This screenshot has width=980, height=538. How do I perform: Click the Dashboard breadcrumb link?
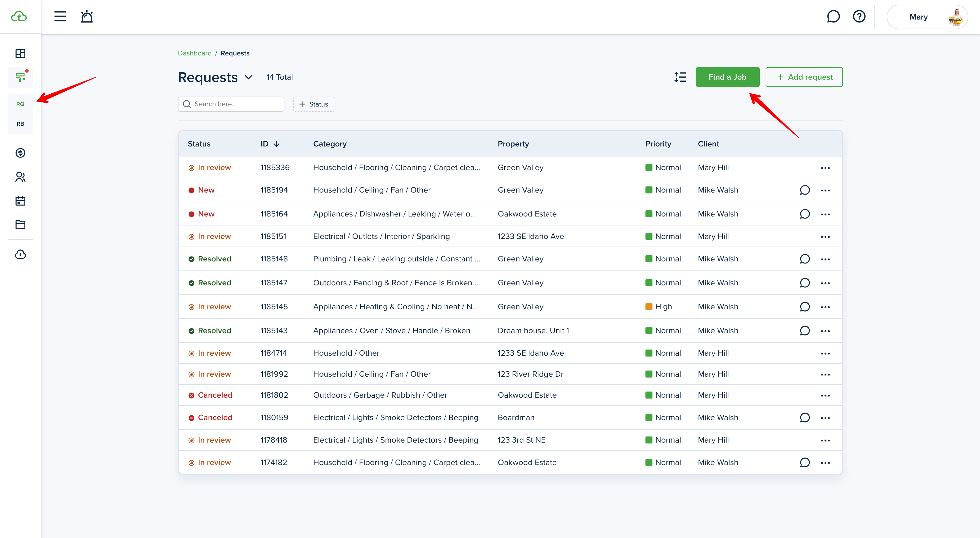(x=195, y=53)
